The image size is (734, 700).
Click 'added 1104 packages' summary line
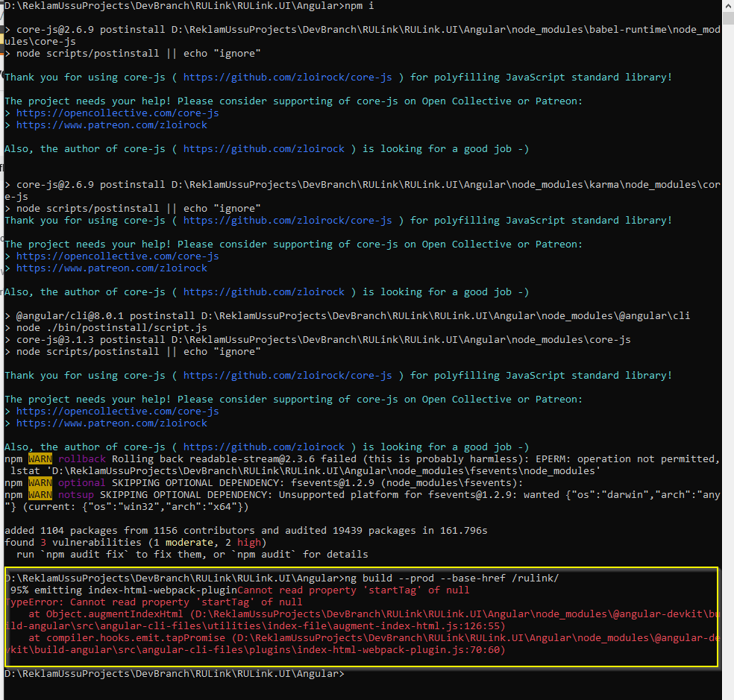(x=245, y=531)
